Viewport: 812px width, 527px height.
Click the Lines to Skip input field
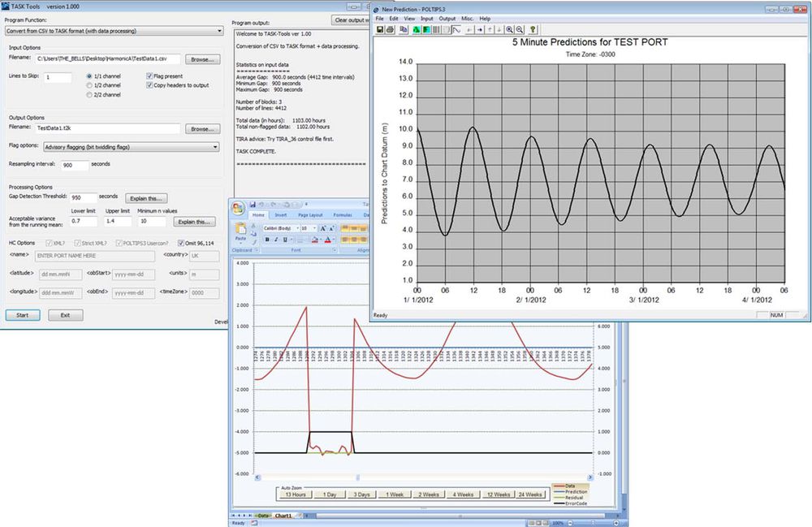[58, 78]
